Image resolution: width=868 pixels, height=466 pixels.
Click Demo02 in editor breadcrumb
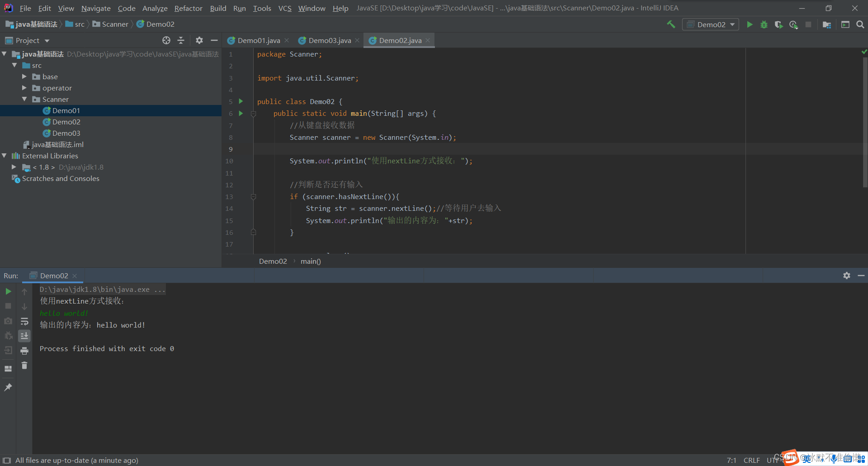click(x=273, y=261)
